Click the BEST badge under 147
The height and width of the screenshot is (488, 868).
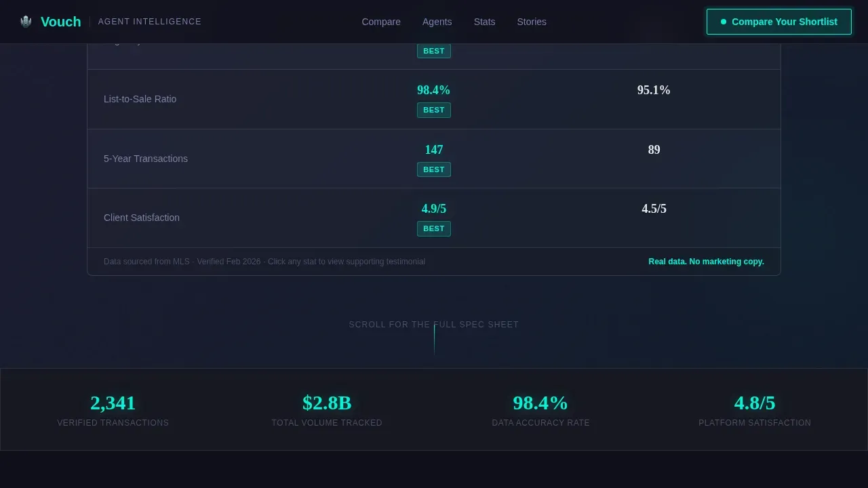[434, 169]
